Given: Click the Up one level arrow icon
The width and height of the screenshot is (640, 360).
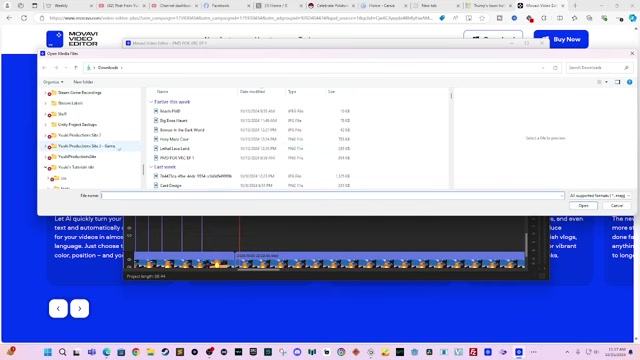Looking at the screenshot, I should (76, 68).
